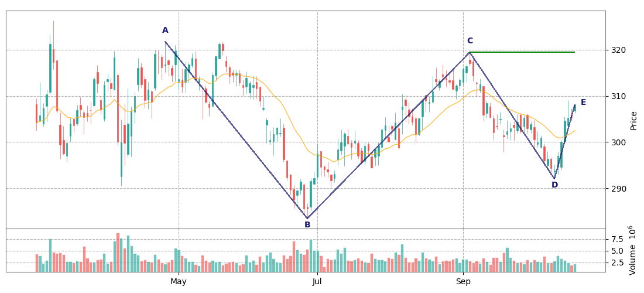
Task: Select the 290 price tick label
Action: point(618,189)
